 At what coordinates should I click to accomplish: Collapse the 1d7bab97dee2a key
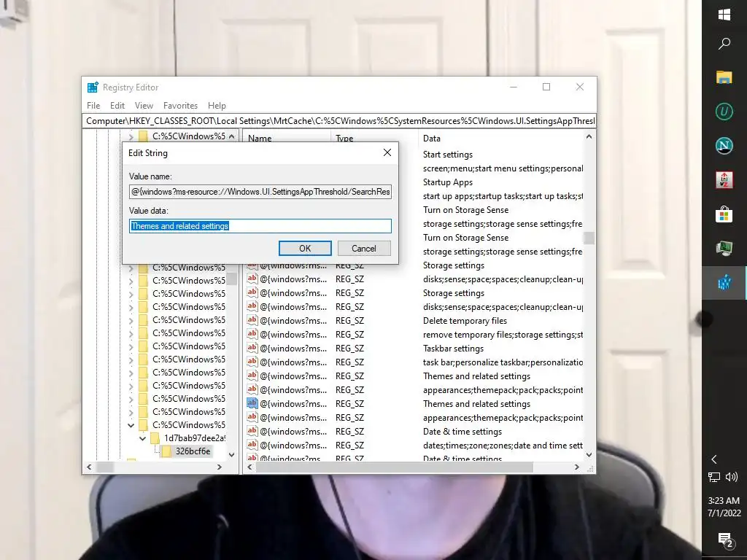point(142,438)
